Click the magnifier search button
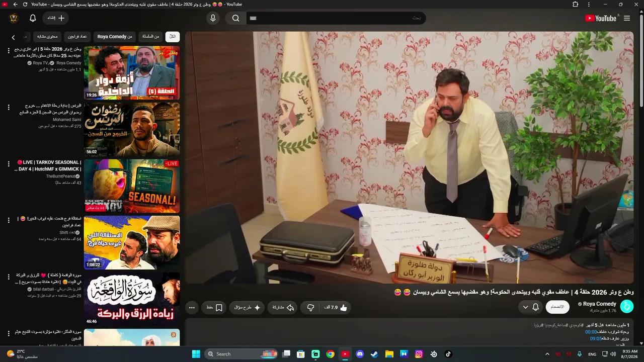Image resolution: width=644 pixels, height=362 pixels. tap(235, 18)
